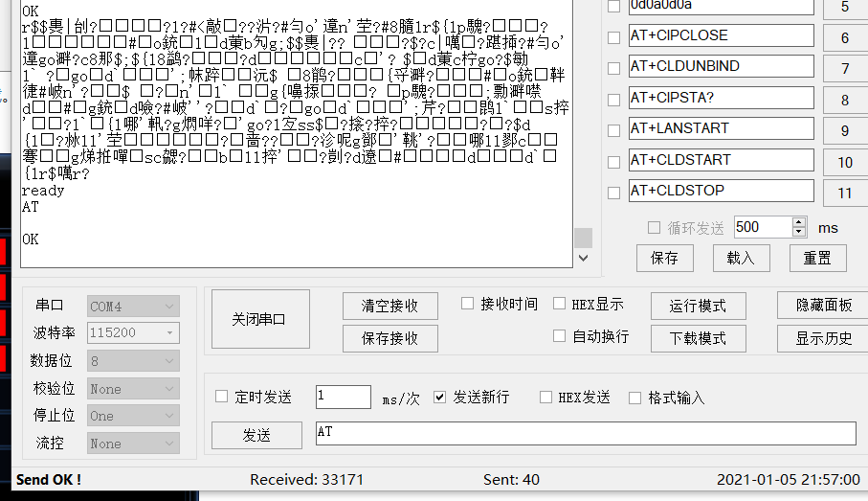Open the 串口 COM4 dropdown
Screen dimensions: 868x501
pyautogui.click(x=133, y=307)
